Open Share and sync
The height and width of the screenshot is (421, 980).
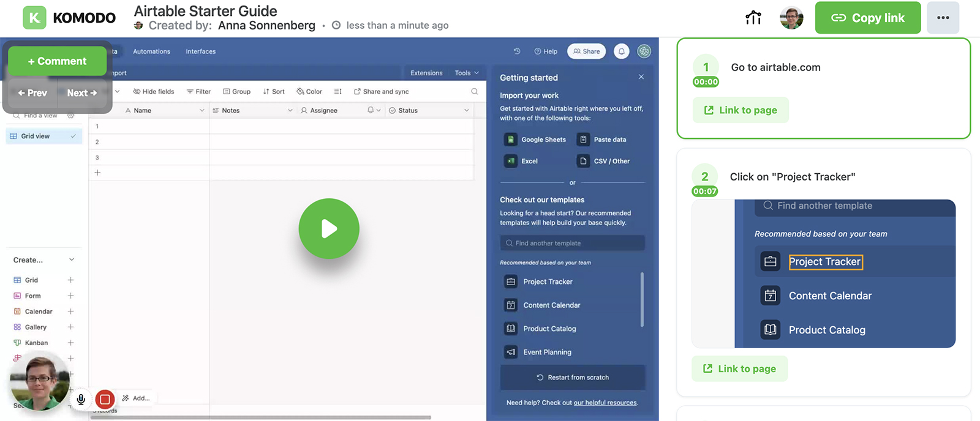click(x=381, y=92)
